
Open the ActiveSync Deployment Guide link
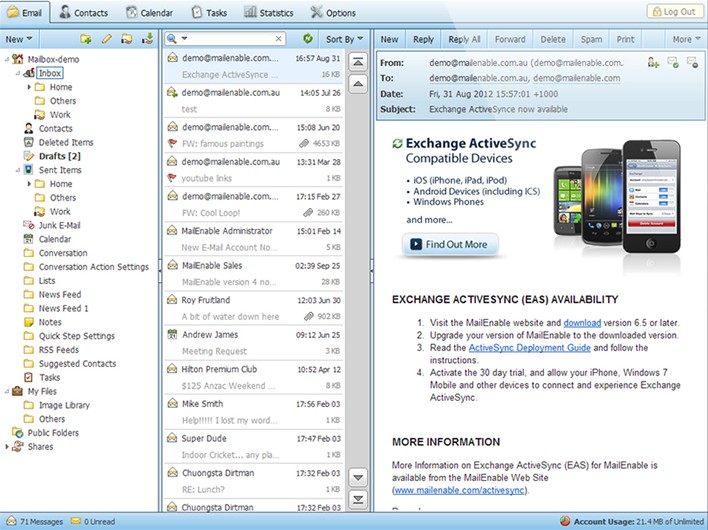530,348
